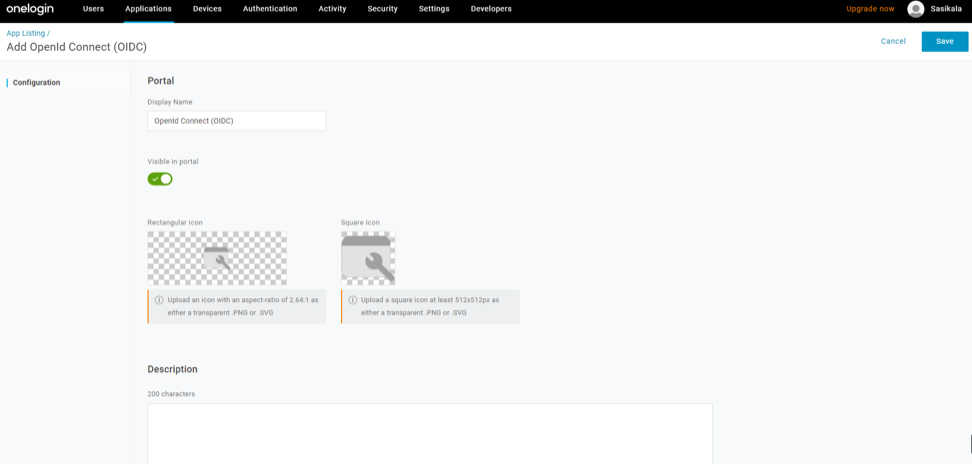Click the rectangular icon upload placeholder

coord(217,258)
